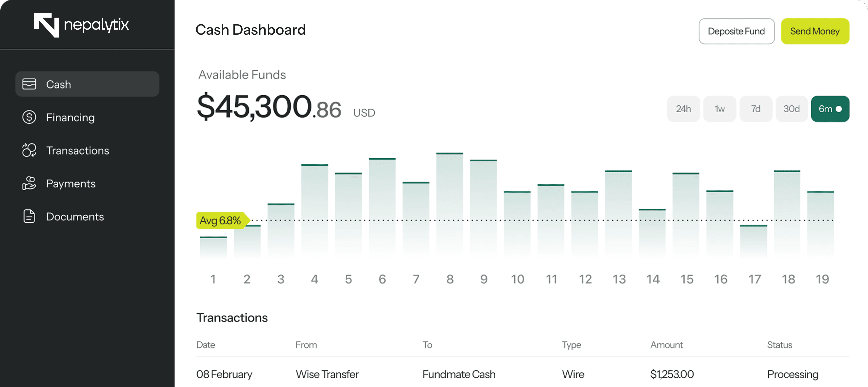This screenshot has width=868, height=387.
Task: Click the nepalytix logo mark
Action: pyautogui.click(x=46, y=25)
